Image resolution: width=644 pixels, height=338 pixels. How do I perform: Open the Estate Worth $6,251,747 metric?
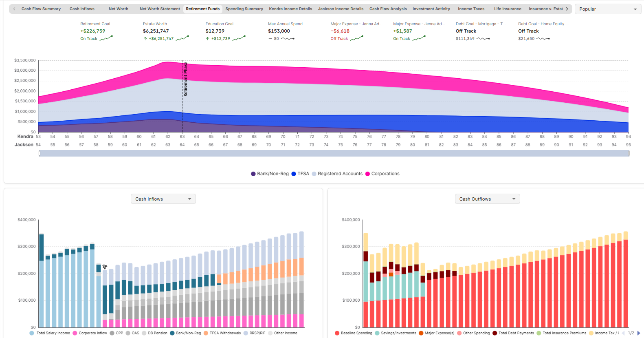(166, 31)
